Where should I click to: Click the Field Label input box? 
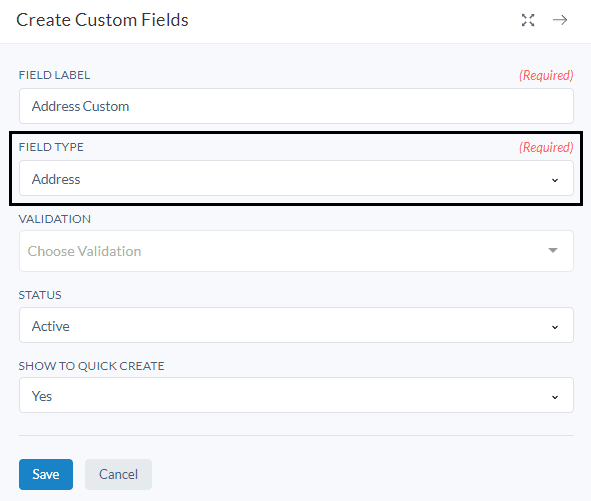click(296, 106)
